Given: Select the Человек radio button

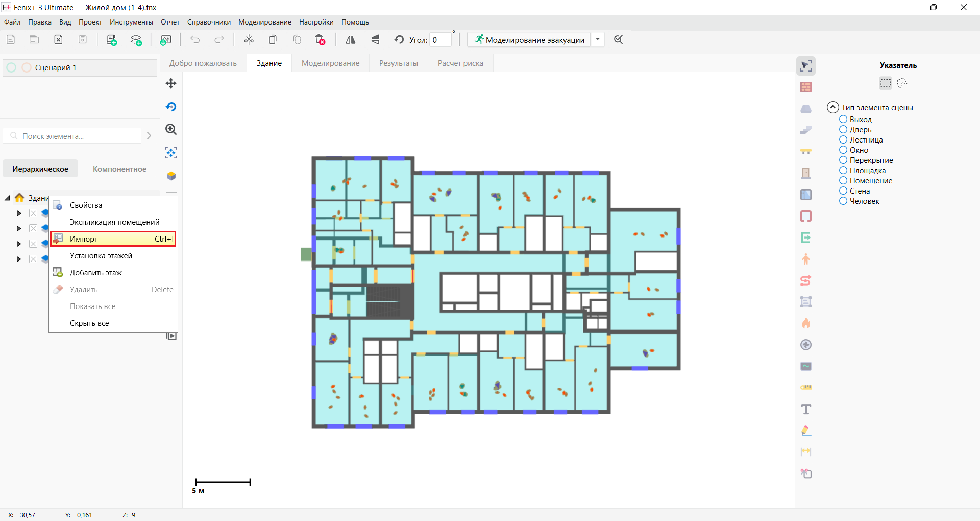Looking at the screenshot, I should (x=843, y=201).
